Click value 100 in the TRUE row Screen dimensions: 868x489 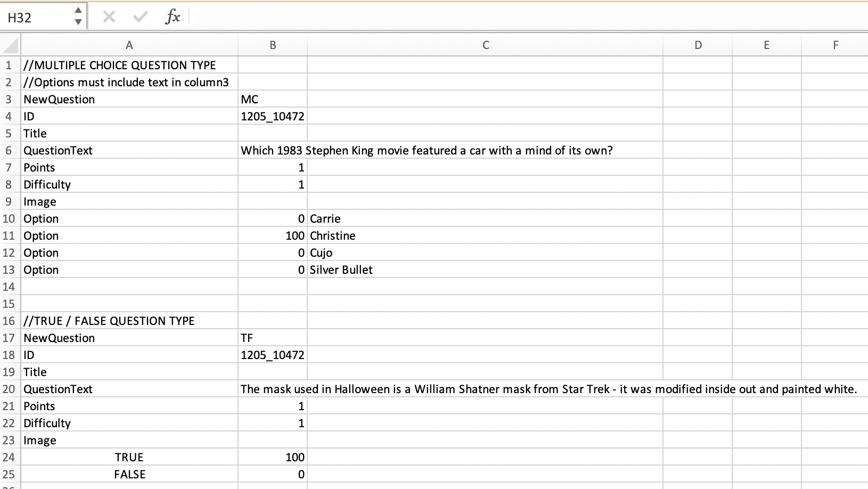[x=273, y=457]
